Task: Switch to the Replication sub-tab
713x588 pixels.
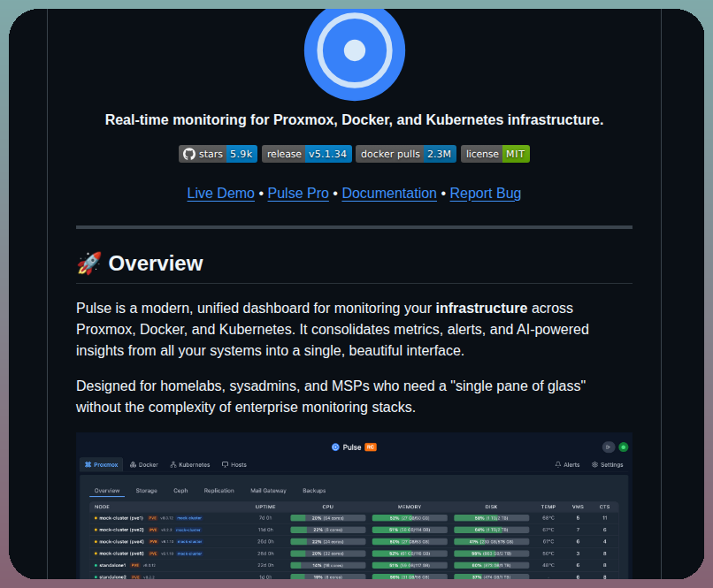Action: (x=218, y=491)
